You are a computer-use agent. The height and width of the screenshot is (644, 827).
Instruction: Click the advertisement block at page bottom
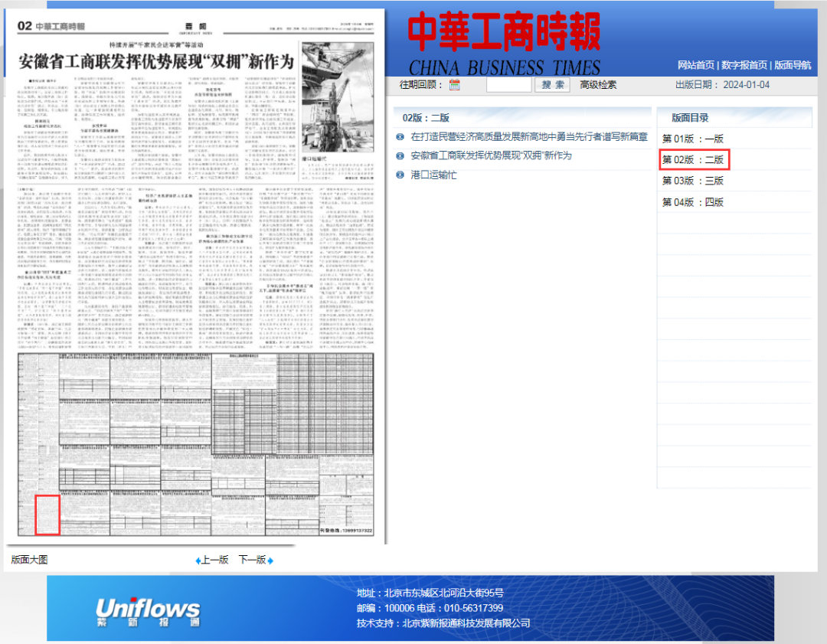196,445
